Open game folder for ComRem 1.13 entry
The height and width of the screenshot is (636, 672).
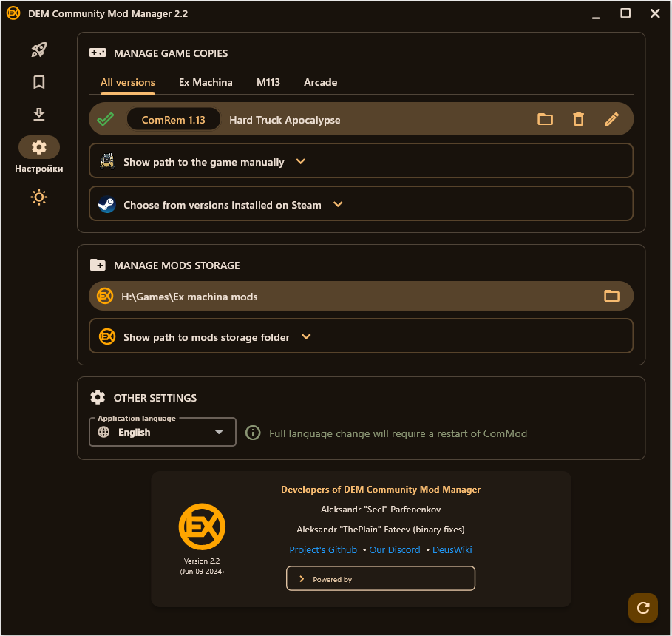click(x=545, y=119)
